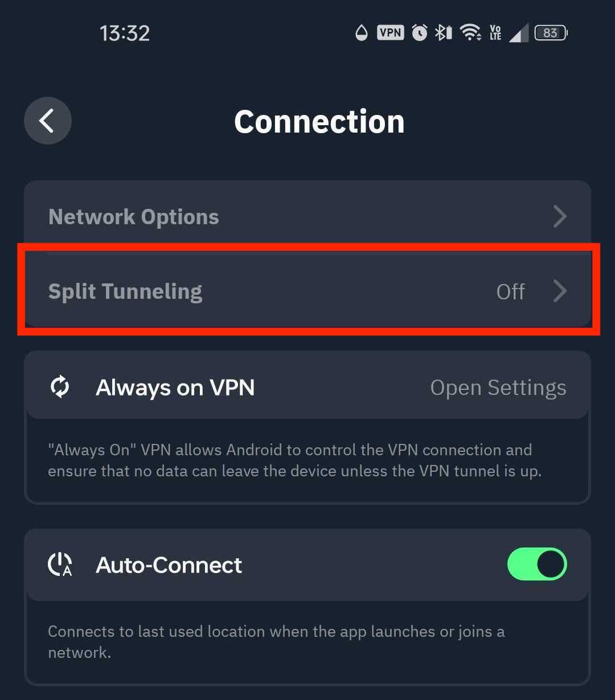This screenshot has height=700, width=615.
Task: Expand Network Options via its chevron
Action: pos(561,216)
